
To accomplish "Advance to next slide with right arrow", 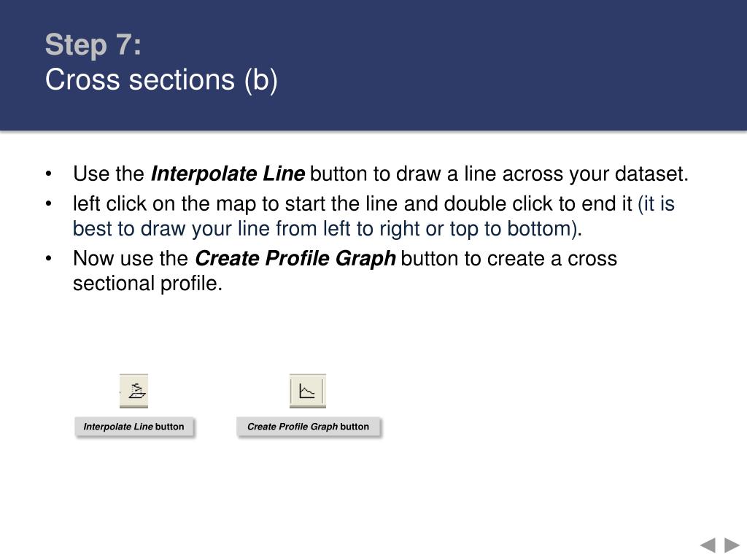I will pyautogui.click(x=732, y=545).
